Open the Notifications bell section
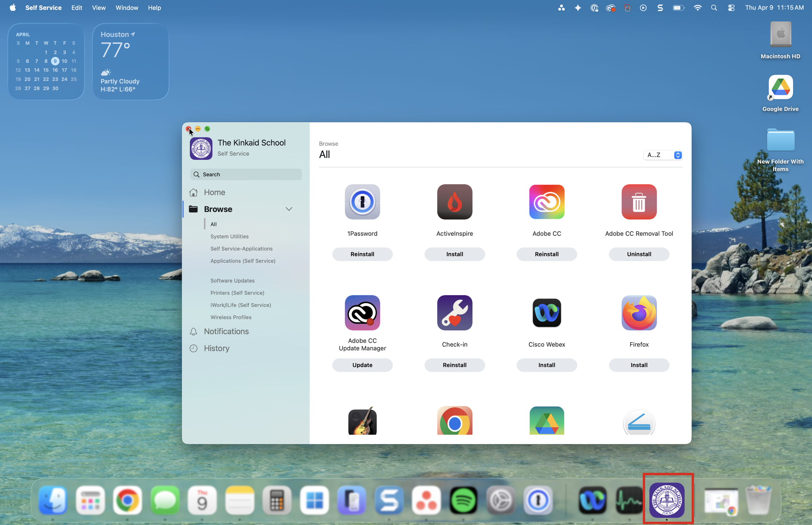The image size is (812, 525). tap(226, 331)
